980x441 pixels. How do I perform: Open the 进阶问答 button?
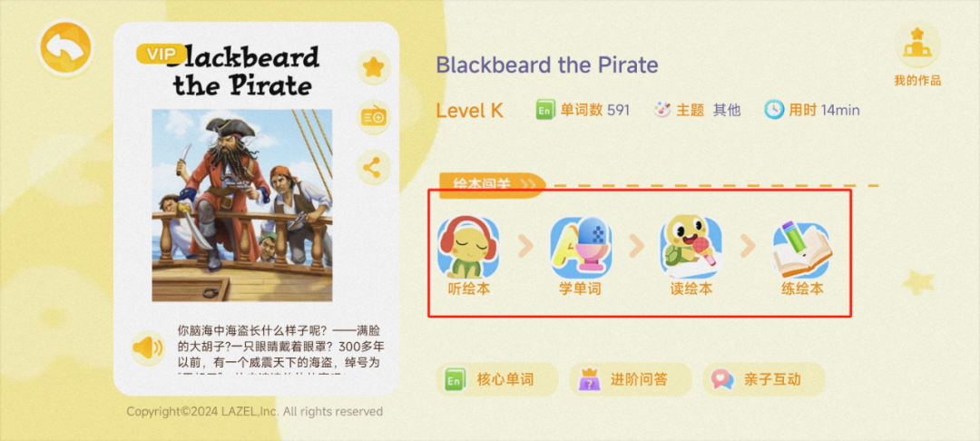[x=631, y=379]
